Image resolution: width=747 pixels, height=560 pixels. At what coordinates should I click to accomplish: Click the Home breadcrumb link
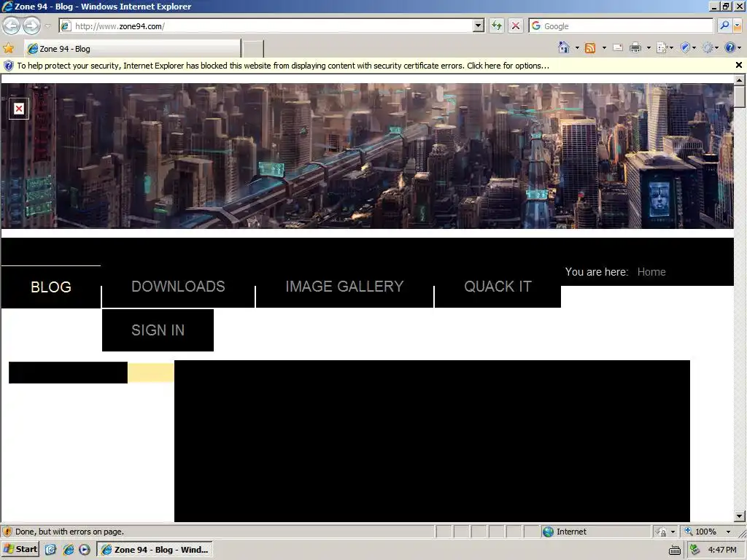point(651,272)
